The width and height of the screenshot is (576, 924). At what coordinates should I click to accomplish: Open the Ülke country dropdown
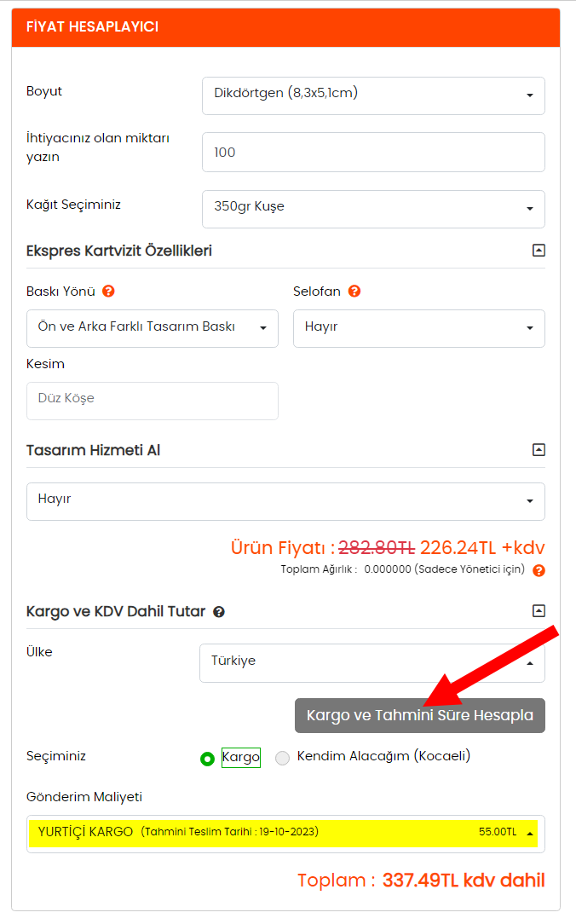coord(372,662)
